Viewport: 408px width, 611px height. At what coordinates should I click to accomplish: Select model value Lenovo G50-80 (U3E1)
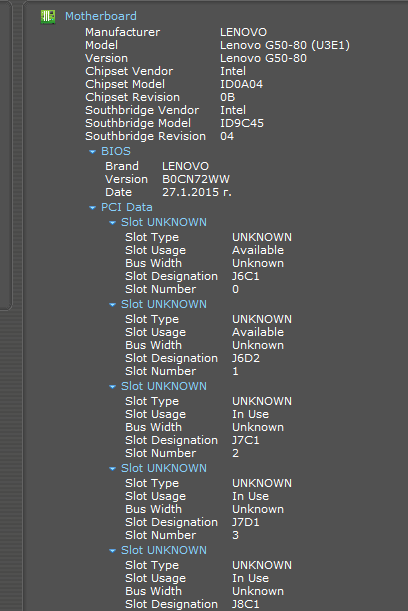pos(285,45)
